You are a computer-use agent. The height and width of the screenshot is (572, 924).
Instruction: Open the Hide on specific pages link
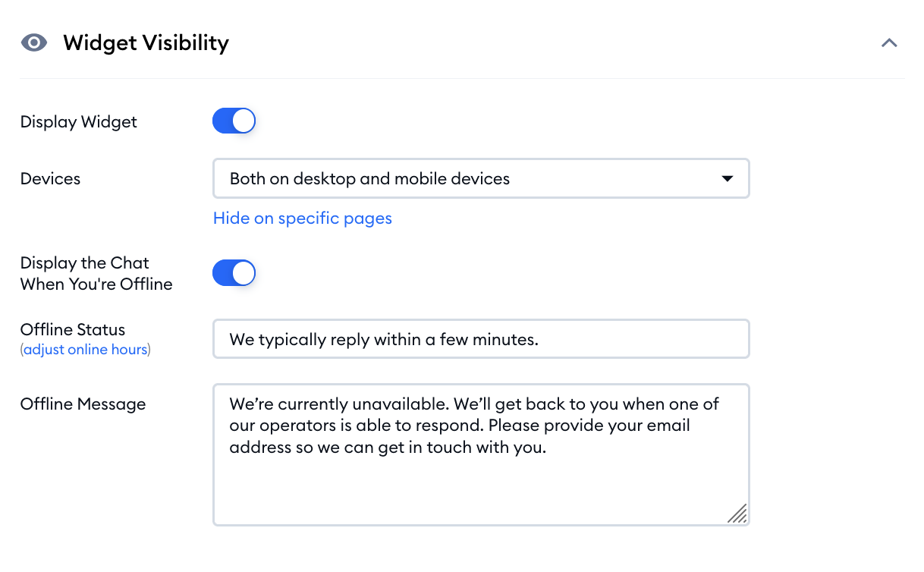pyautogui.click(x=303, y=218)
